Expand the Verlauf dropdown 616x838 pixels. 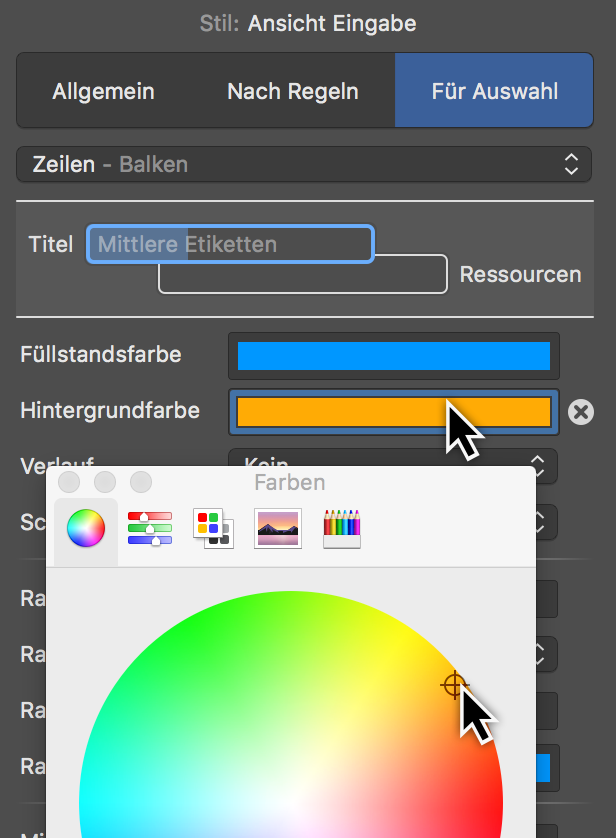(x=540, y=465)
